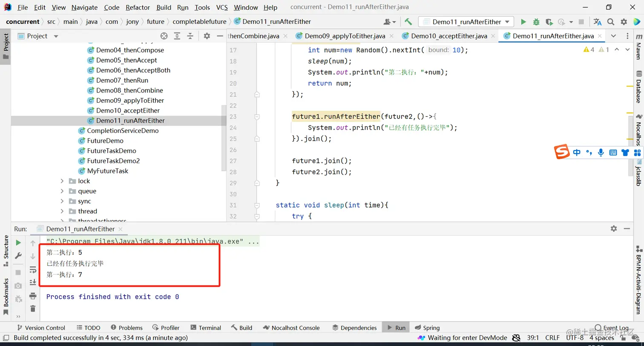The image size is (644, 346).
Task: Click the CRLF line separator indicator
Action: click(552, 338)
